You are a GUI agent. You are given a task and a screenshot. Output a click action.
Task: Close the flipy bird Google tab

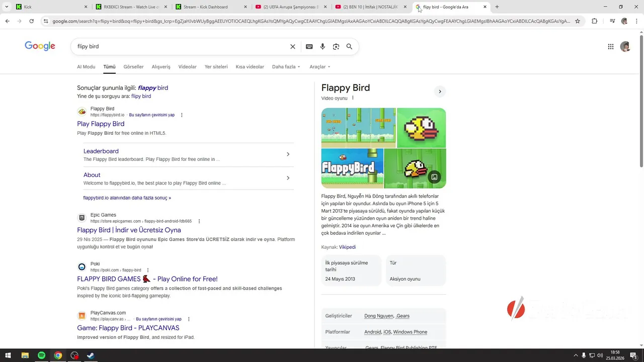pos(485,7)
